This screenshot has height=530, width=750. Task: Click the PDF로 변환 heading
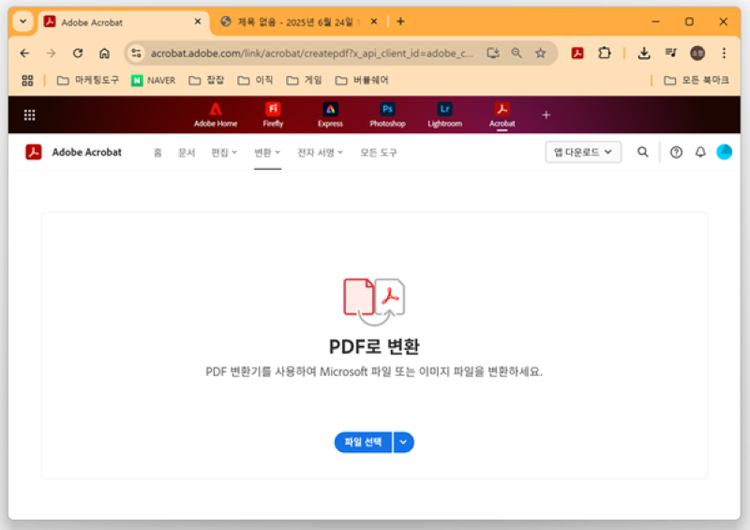(374, 347)
